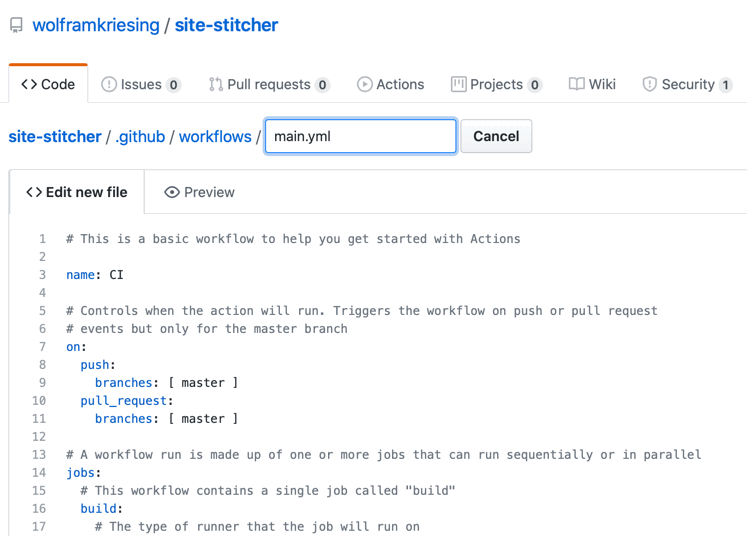Select the Edit new file tab
The height and width of the screenshot is (536, 747).
(x=77, y=192)
